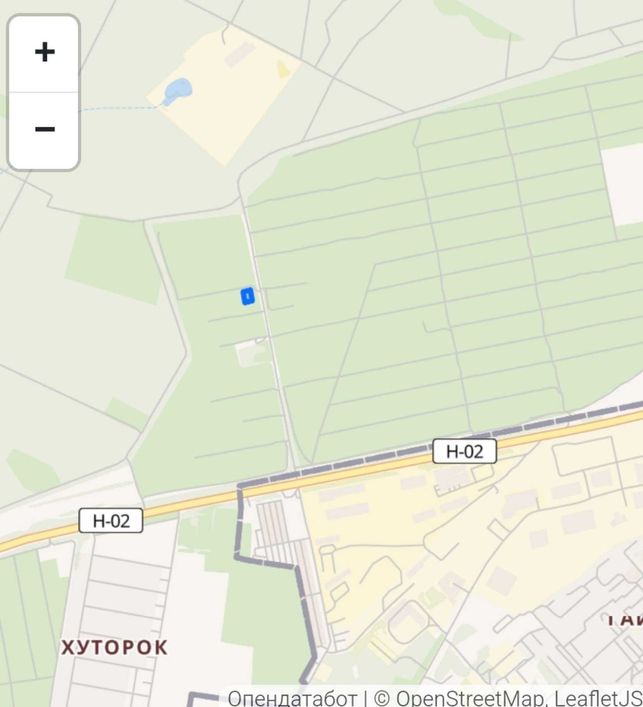Click the ХУТОРОК place label
Image resolution: width=643 pixels, height=707 pixels.
point(114,647)
